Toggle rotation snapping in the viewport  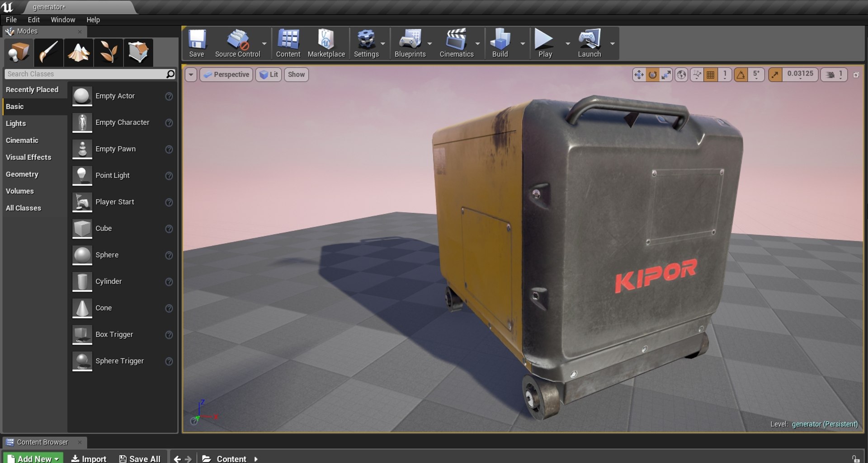(x=741, y=75)
